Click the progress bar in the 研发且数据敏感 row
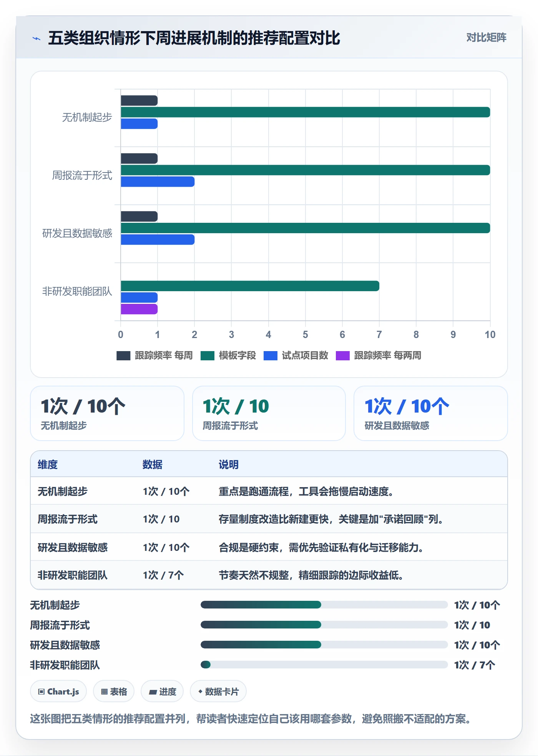This screenshot has width=538, height=756. [324, 645]
